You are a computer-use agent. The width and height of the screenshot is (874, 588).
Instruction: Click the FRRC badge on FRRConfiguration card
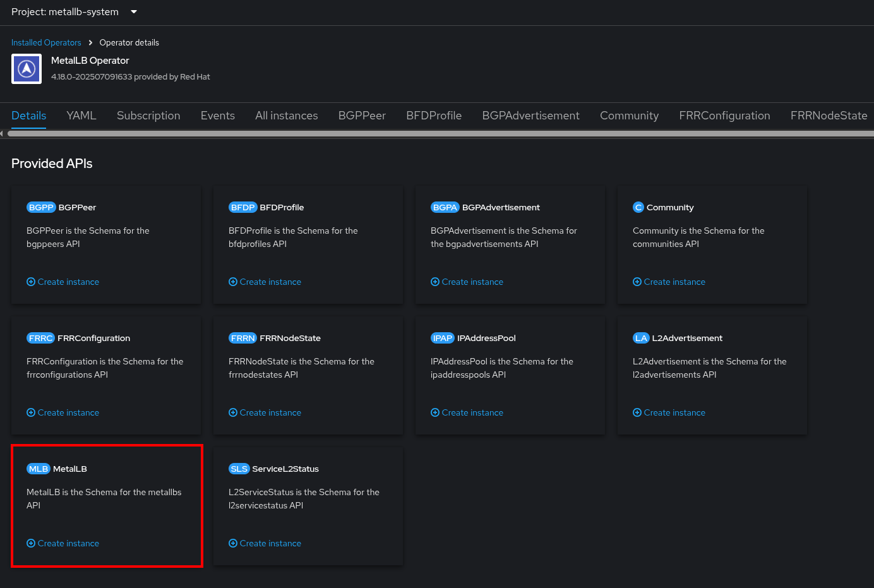point(40,338)
